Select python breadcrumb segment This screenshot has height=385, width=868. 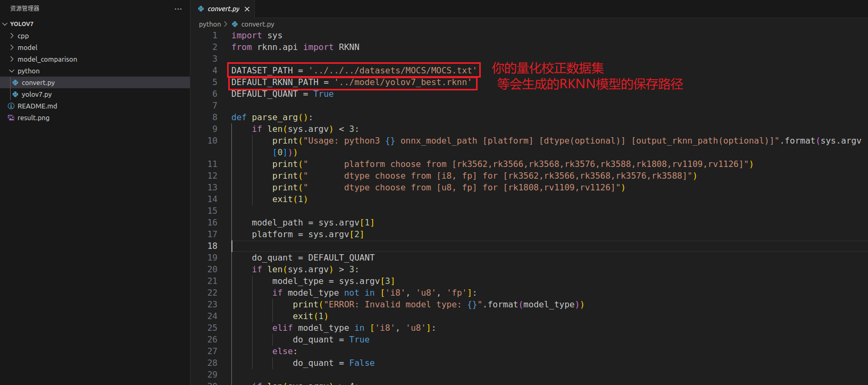click(x=210, y=24)
